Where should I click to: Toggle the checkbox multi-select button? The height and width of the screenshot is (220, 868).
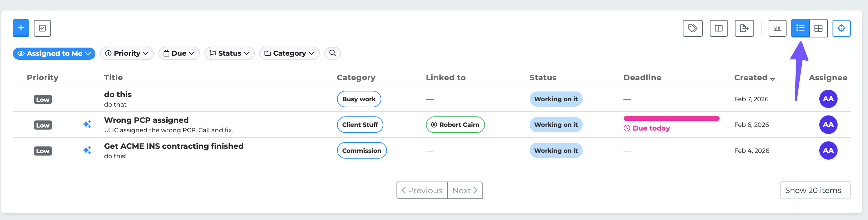pos(42,28)
